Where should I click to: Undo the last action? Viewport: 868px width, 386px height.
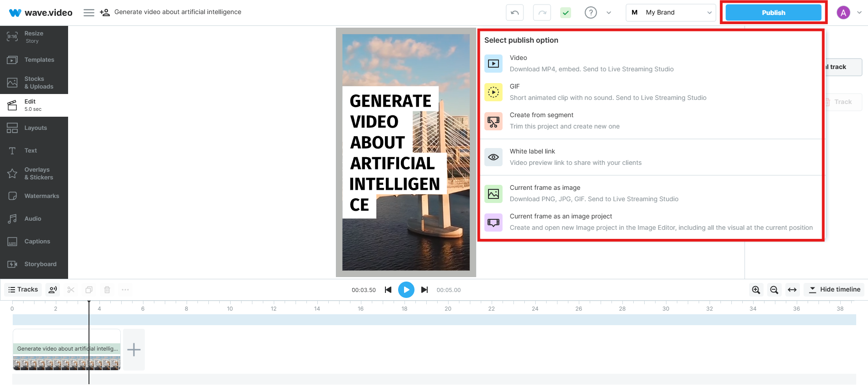[x=515, y=13]
